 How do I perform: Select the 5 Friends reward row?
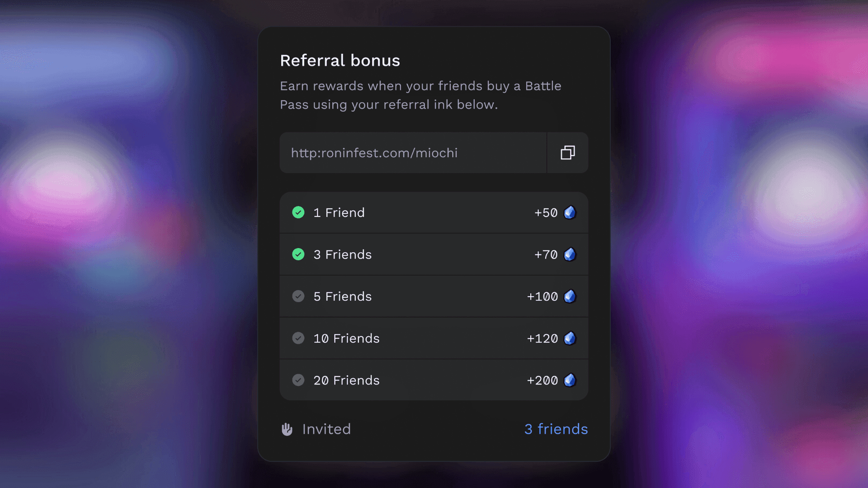pos(433,296)
